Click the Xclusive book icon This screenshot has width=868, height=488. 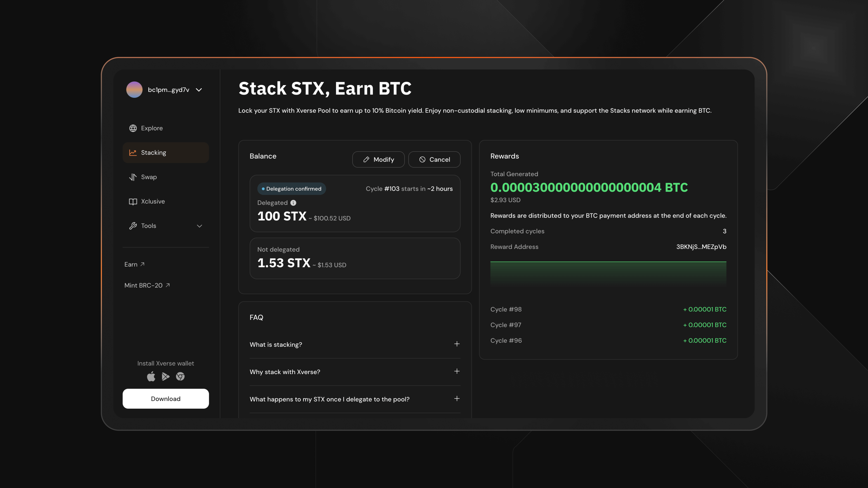point(133,201)
